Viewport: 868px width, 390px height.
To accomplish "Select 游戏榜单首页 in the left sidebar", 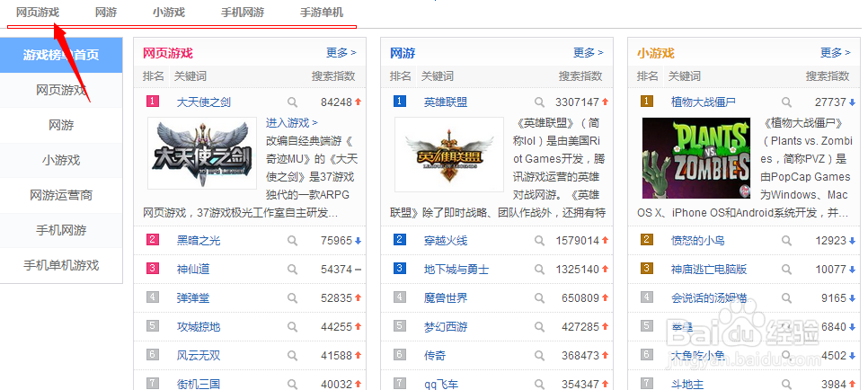I will (61, 56).
